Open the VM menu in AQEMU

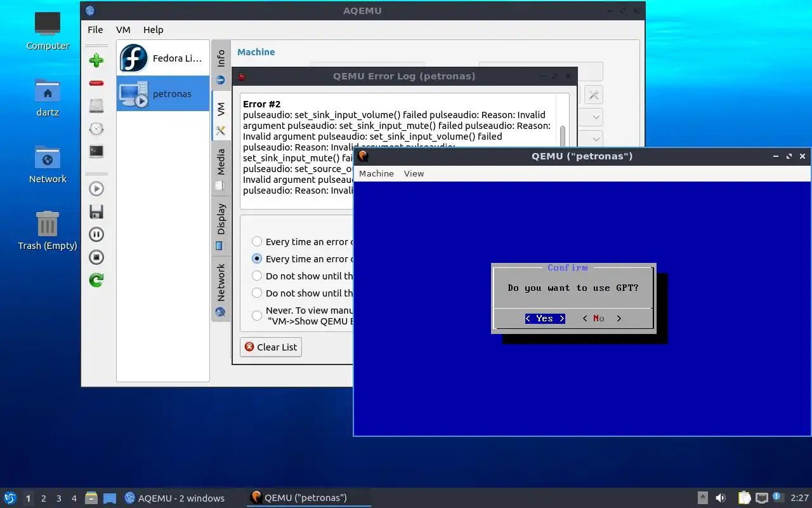point(123,29)
